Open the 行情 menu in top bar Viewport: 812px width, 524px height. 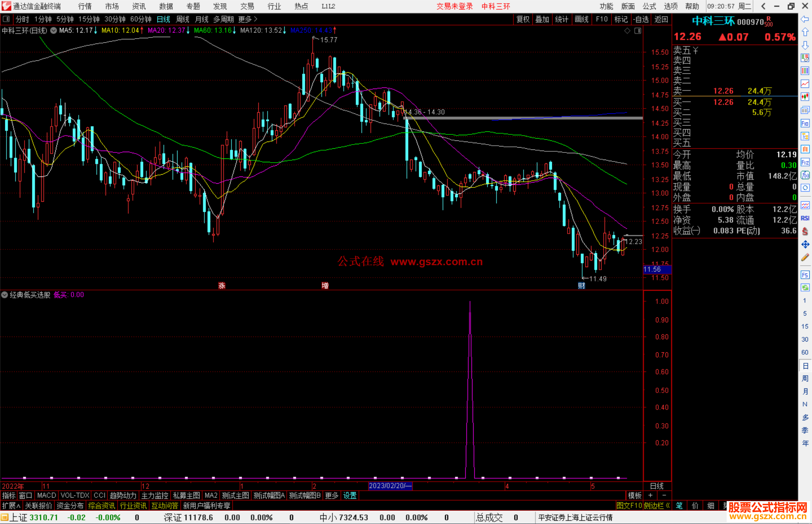[x=85, y=6]
